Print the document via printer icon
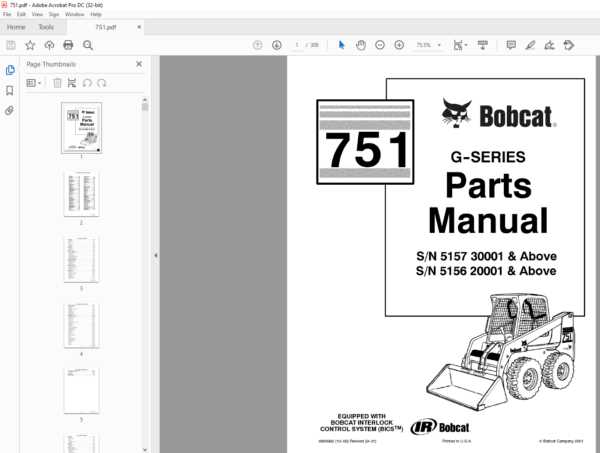Screen dimensions: 600x453 [68, 45]
